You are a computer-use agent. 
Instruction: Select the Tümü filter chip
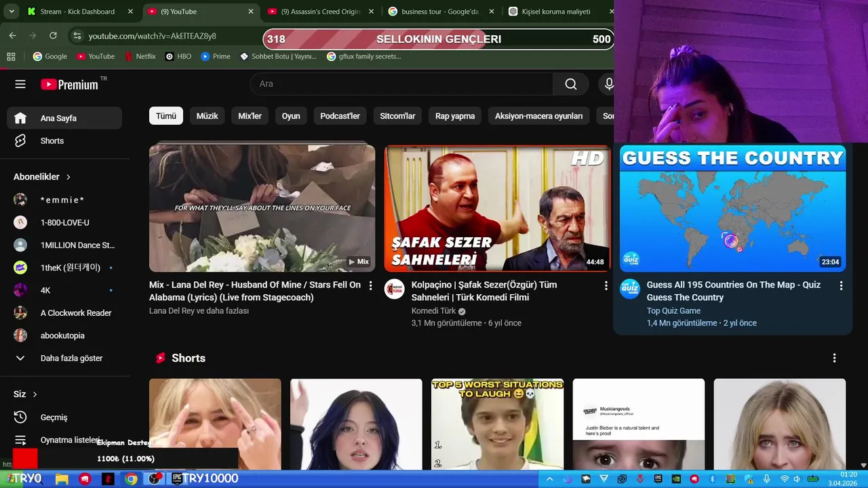(x=166, y=116)
